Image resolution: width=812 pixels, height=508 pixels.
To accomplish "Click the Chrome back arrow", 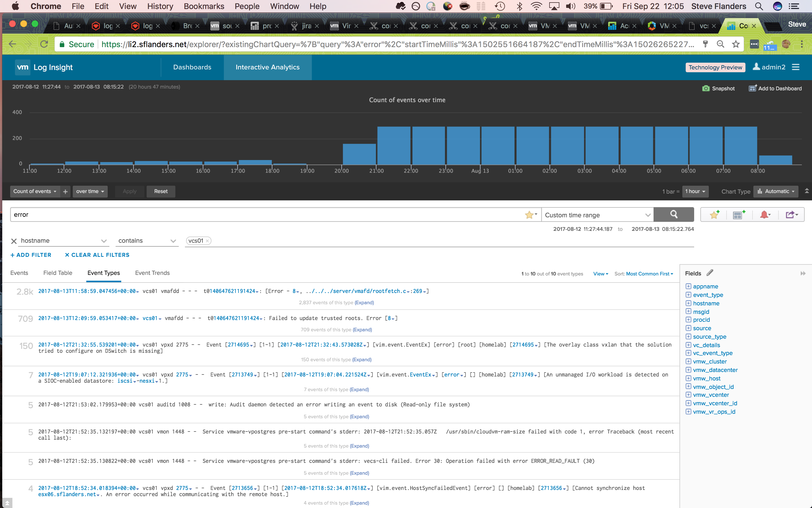I will click(x=12, y=44).
